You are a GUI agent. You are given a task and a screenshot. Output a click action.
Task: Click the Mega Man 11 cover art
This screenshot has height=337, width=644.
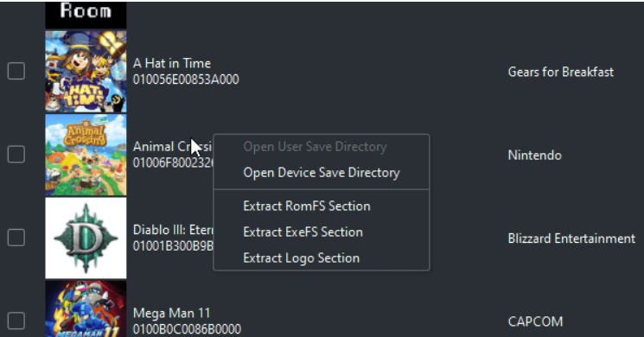click(x=86, y=308)
